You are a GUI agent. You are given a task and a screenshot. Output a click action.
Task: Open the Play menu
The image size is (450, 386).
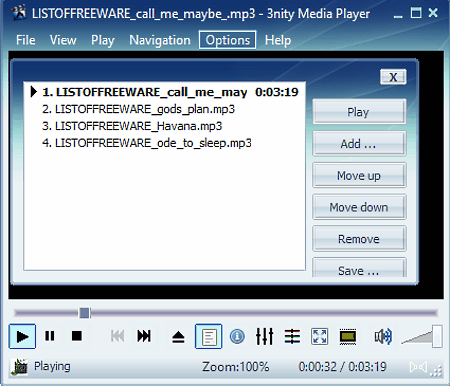click(103, 40)
